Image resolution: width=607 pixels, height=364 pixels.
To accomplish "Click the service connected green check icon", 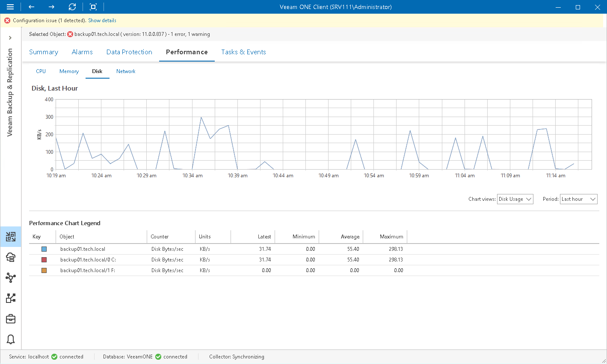I will (54, 357).
